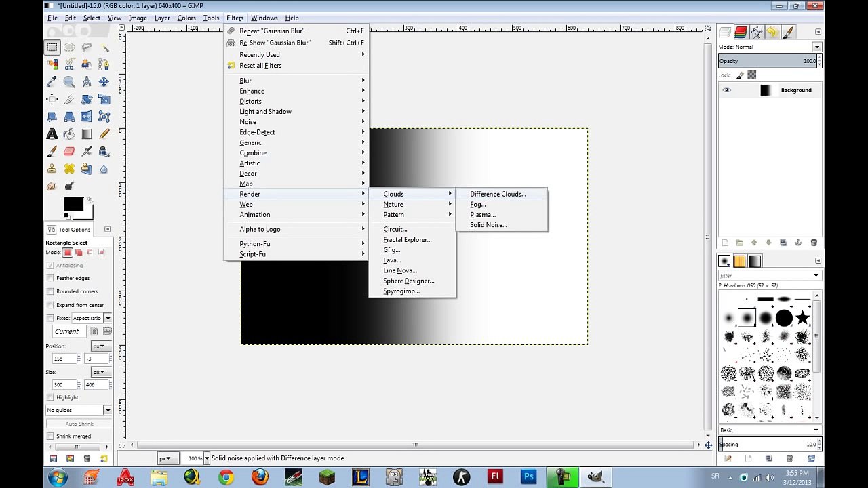This screenshot has height=488, width=868.
Task: Select the Airbrush tool
Action: 87,152
